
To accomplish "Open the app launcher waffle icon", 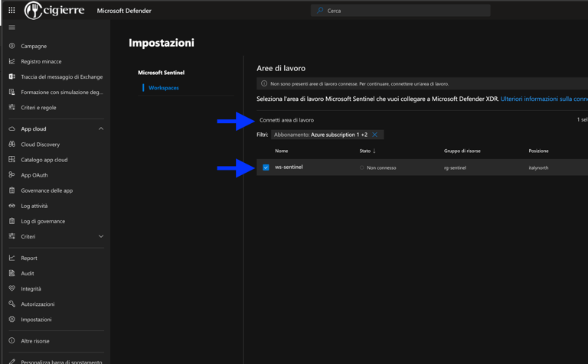I will 11,11.
